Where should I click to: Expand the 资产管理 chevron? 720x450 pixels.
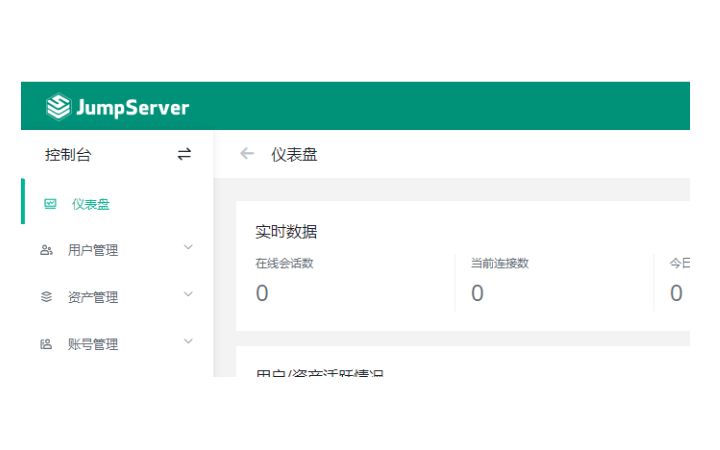pyautogui.click(x=188, y=294)
